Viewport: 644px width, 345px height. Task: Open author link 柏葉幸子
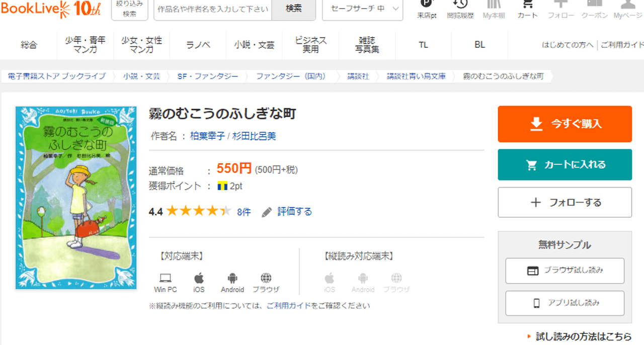(x=207, y=136)
